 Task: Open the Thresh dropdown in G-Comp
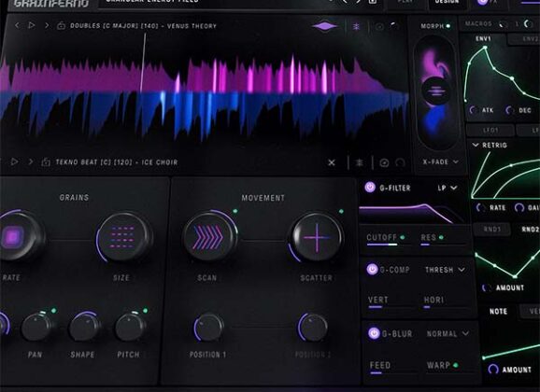click(445, 270)
